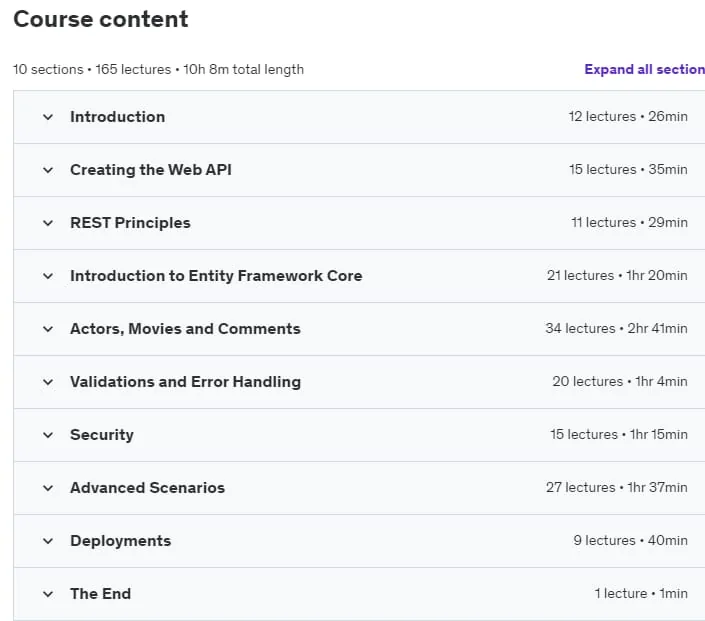Click the Advanced Scenarios section title
The height and width of the screenshot is (621, 705).
coord(147,488)
